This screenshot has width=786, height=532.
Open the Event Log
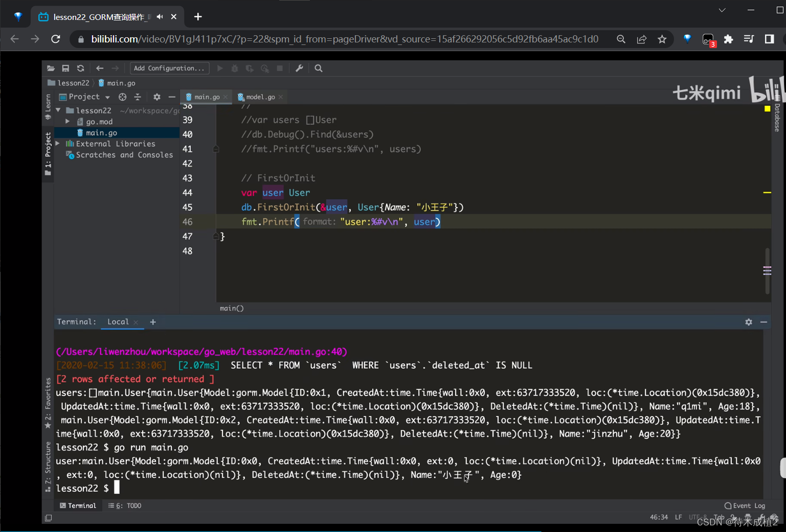(x=745, y=506)
